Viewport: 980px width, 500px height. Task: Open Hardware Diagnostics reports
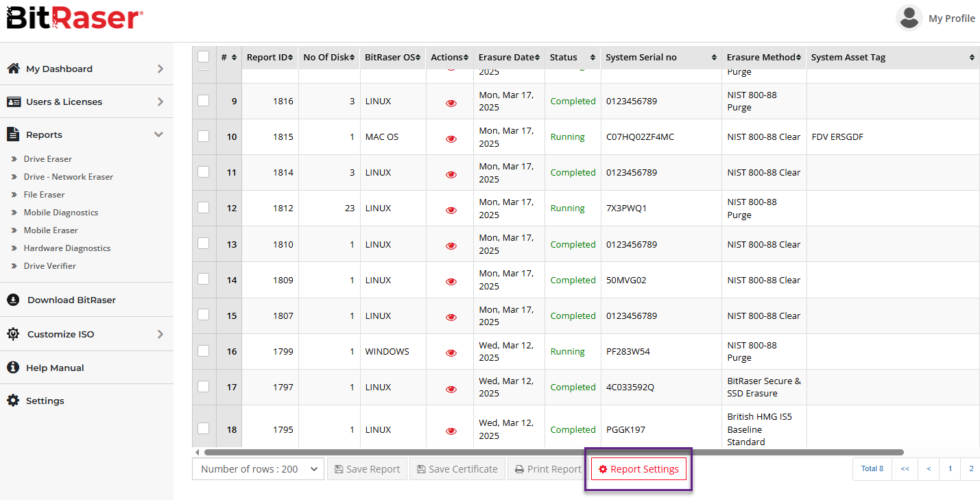[67, 248]
